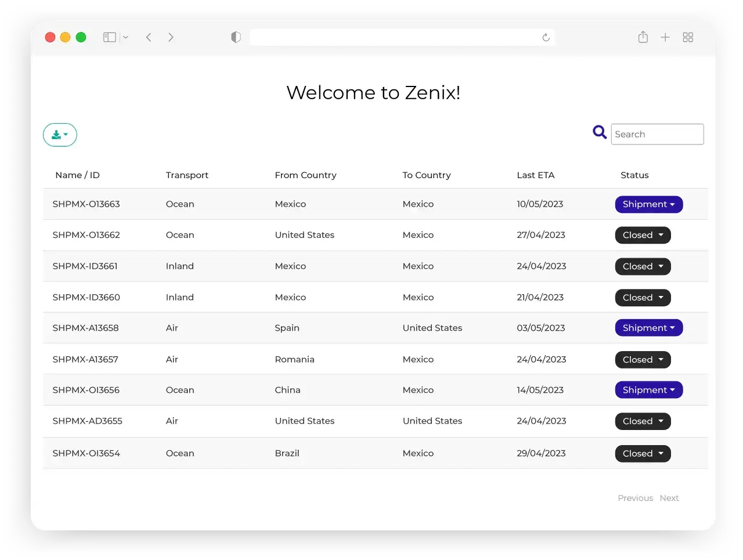Select shipment SHPMX-O13662

pyautogui.click(x=86, y=235)
